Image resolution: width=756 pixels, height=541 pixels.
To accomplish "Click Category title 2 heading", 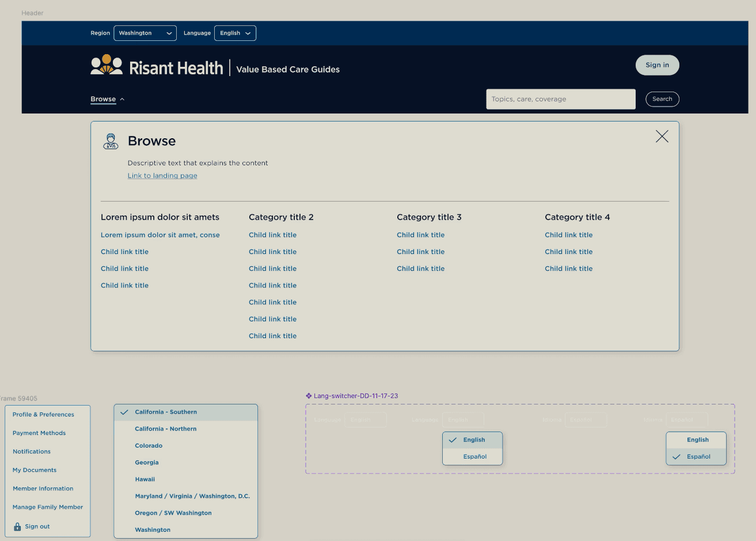I will 281,217.
